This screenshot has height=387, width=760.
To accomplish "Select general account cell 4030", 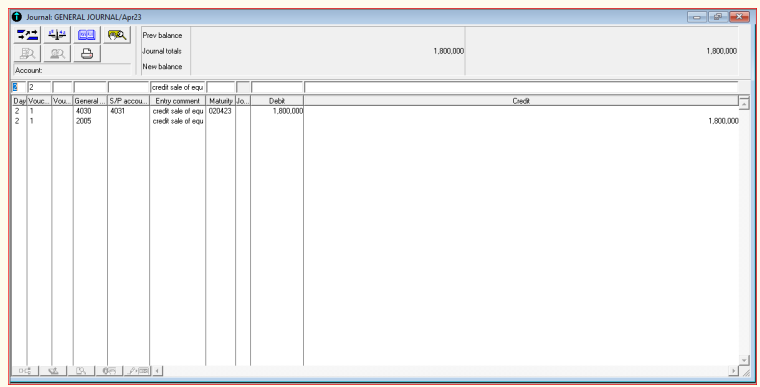I will [83, 111].
